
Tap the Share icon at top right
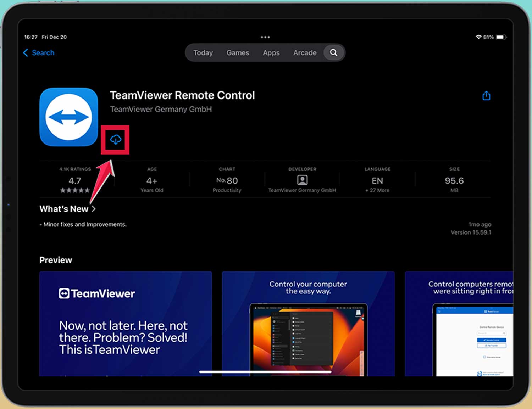click(x=486, y=95)
